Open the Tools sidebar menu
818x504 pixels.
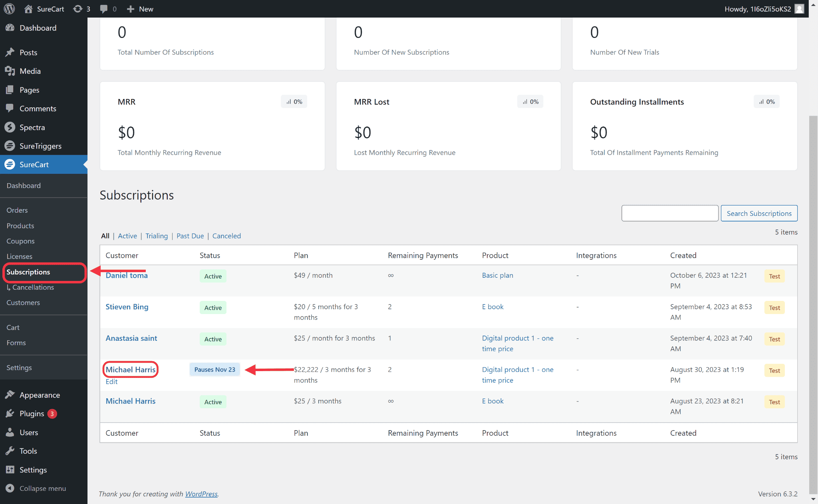point(28,451)
